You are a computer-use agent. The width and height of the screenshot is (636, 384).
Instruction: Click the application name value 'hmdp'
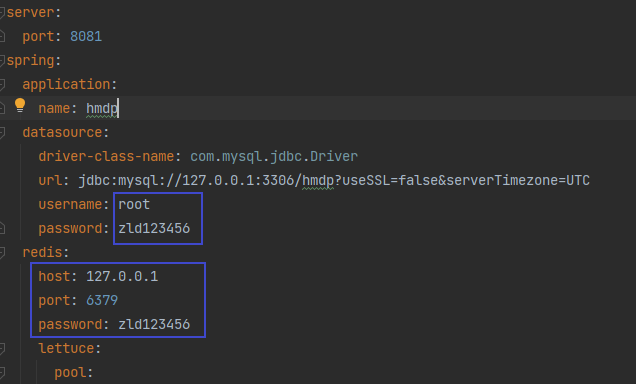pyautogui.click(x=102, y=108)
